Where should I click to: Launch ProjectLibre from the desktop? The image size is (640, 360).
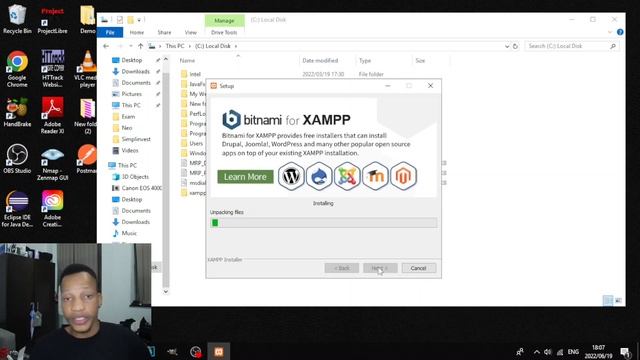tap(52, 20)
